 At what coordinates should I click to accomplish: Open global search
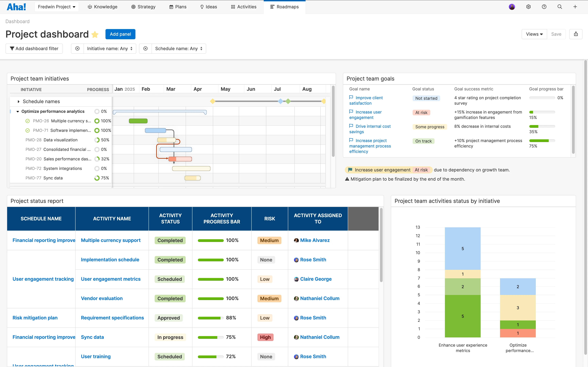[560, 7]
